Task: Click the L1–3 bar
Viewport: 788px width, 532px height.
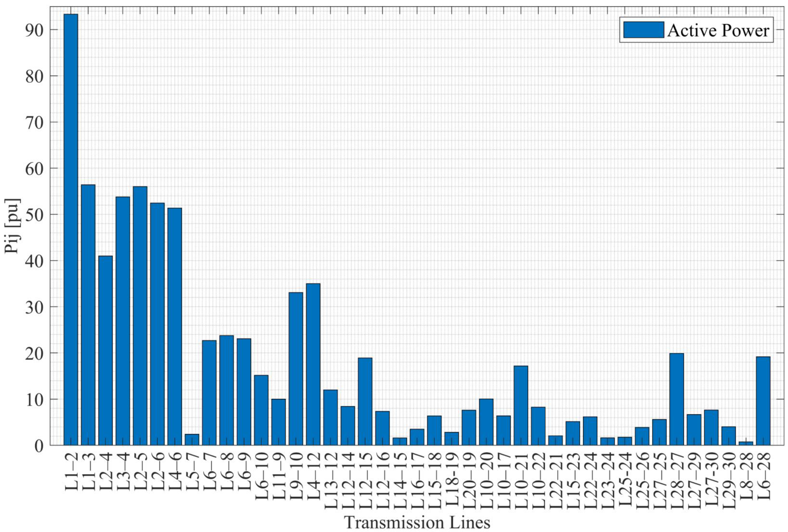Action: (88, 315)
